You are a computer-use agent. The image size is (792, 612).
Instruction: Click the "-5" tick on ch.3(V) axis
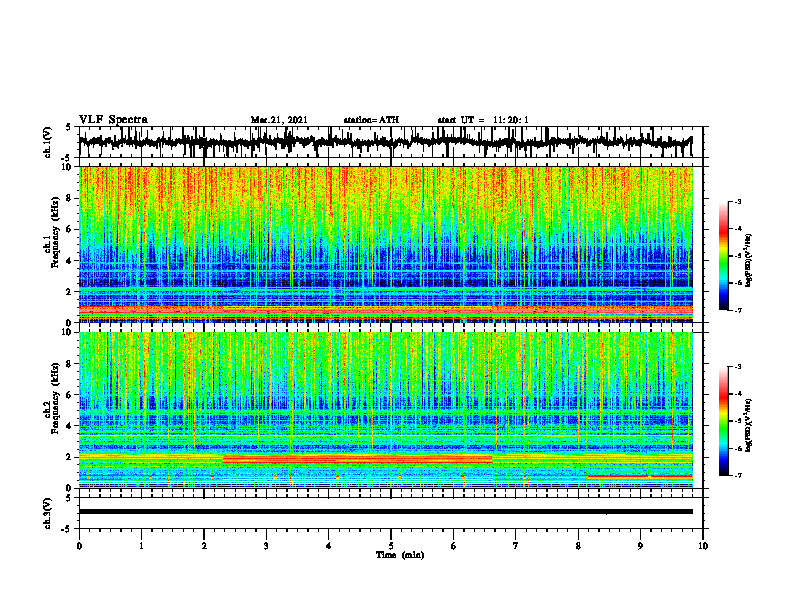(x=66, y=529)
